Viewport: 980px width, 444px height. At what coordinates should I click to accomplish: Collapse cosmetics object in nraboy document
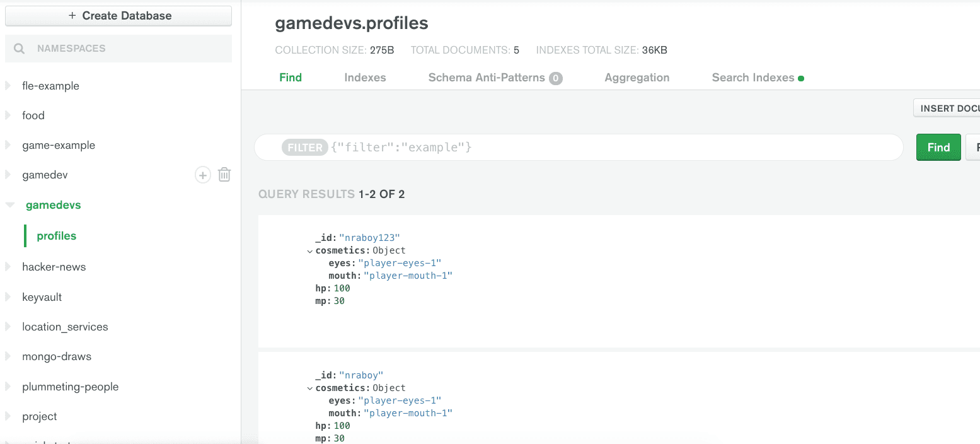point(309,389)
